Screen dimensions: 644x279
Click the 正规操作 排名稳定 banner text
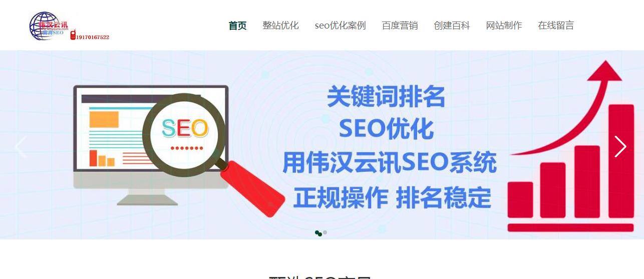(x=392, y=197)
